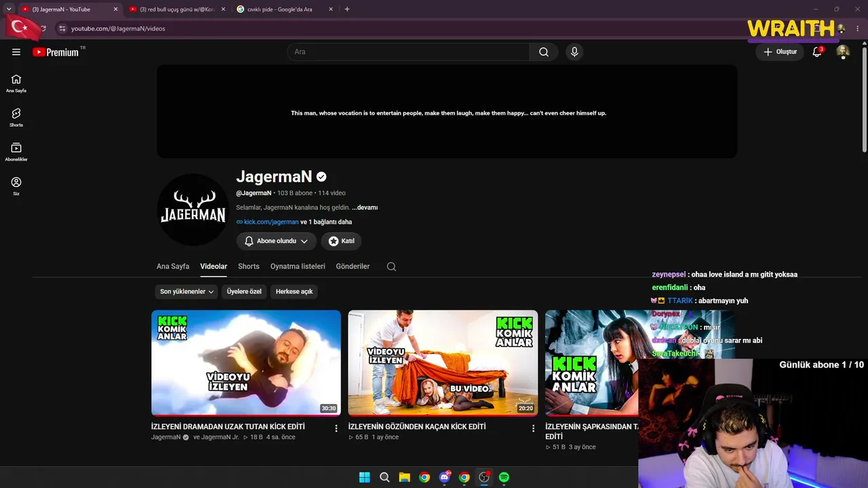Open Discord from the taskbar
The image size is (868, 488).
444,477
